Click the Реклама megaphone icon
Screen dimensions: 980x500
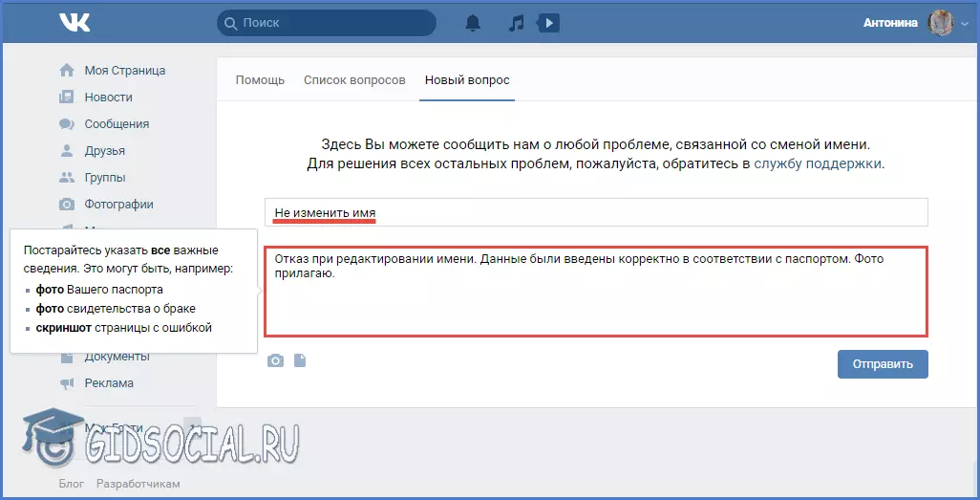pos(67,382)
